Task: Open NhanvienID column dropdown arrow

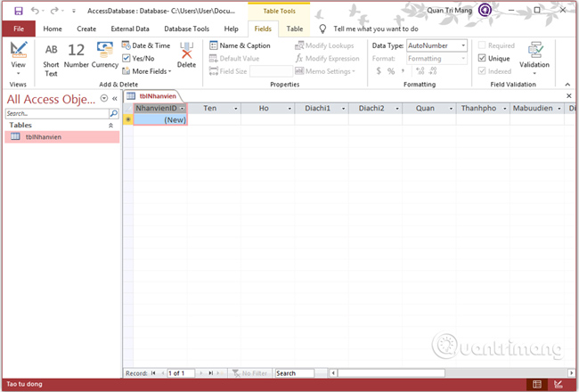Action: pos(182,109)
